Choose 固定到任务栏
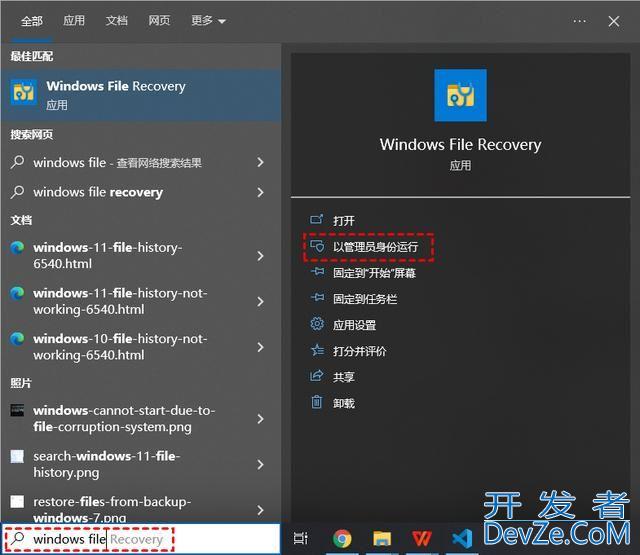Image resolution: width=640 pixels, height=555 pixels. click(365, 299)
